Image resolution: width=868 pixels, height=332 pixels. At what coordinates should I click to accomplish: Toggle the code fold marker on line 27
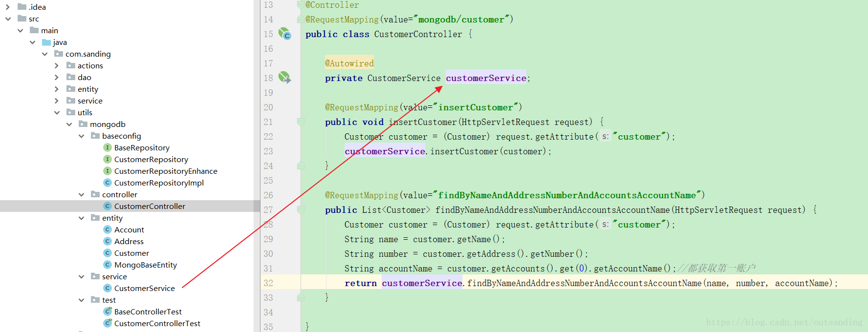pyautogui.click(x=301, y=209)
